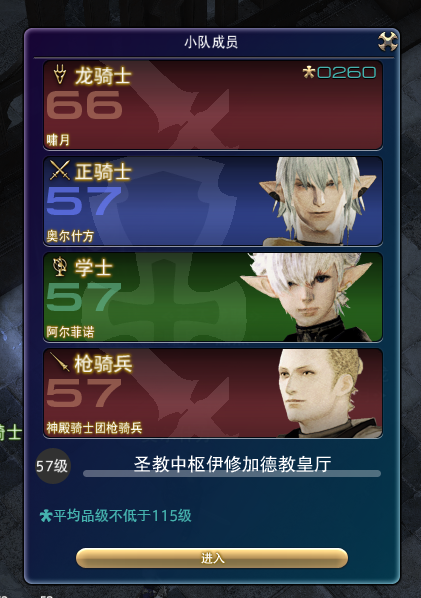Viewport: 421px width, 598px height.
Task: Click the progress bar under the duty name
Action: point(232,474)
